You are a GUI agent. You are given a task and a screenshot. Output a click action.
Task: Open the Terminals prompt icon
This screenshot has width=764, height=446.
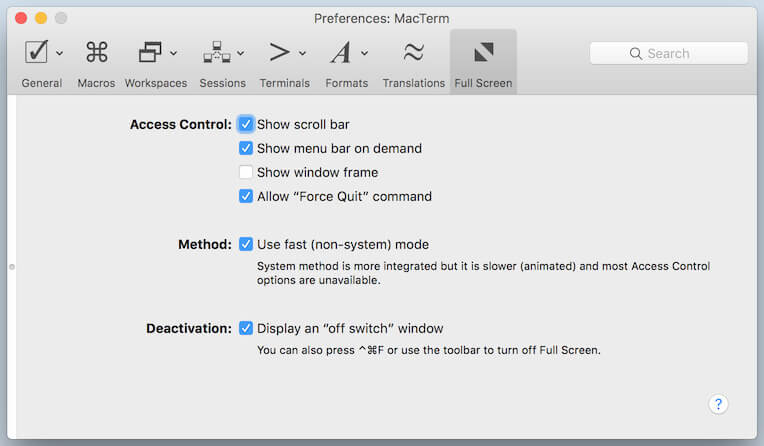tap(280, 52)
